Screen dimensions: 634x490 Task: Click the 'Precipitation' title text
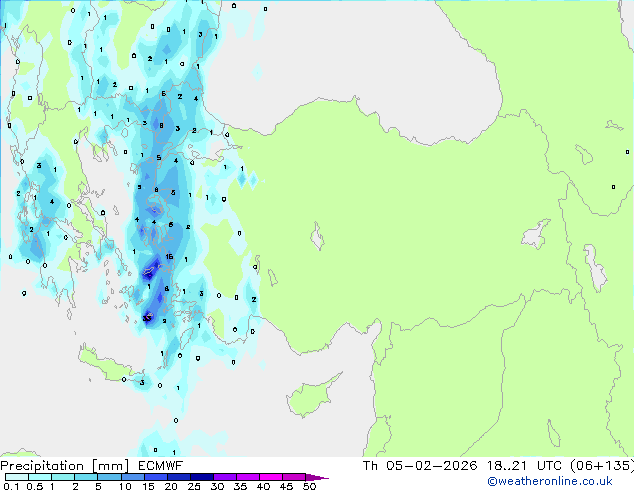42,466
